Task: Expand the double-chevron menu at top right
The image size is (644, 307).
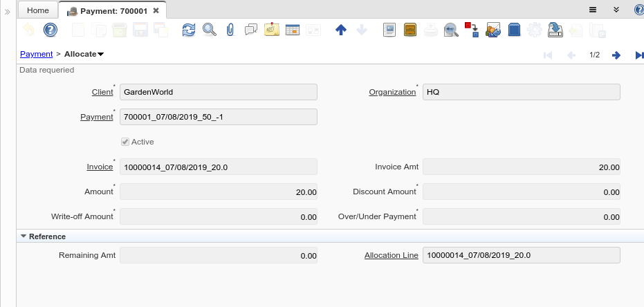Action: coord(616,10)
